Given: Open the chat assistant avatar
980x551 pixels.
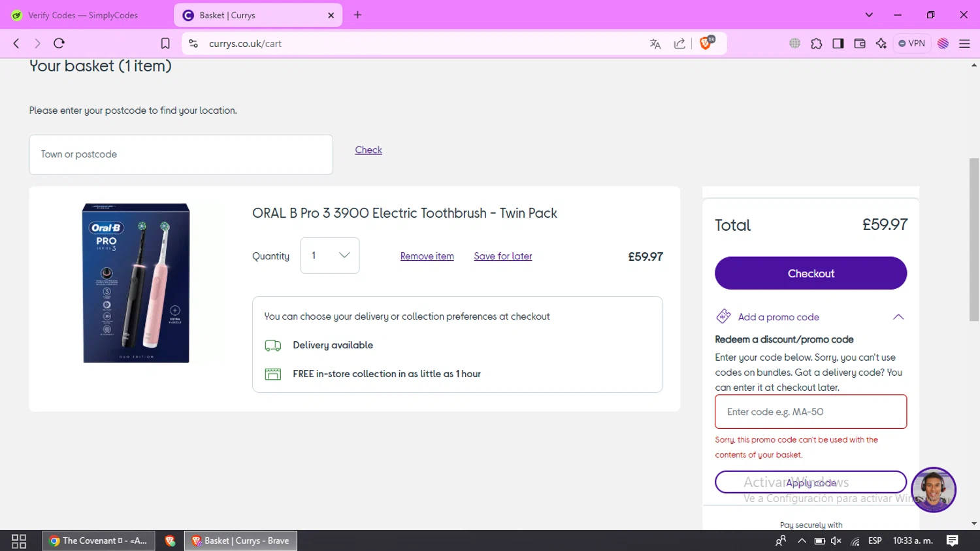Looking at the screenshot, I should 934,490.
